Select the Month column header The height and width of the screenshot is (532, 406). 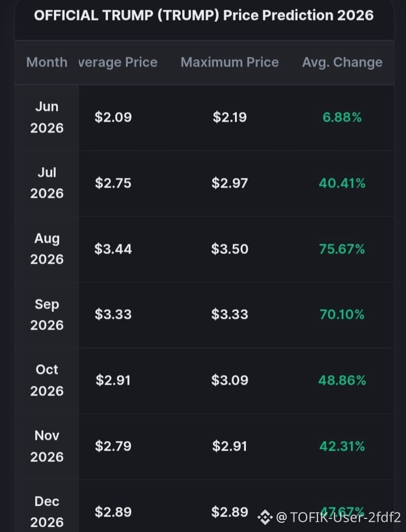pos(47,63)
